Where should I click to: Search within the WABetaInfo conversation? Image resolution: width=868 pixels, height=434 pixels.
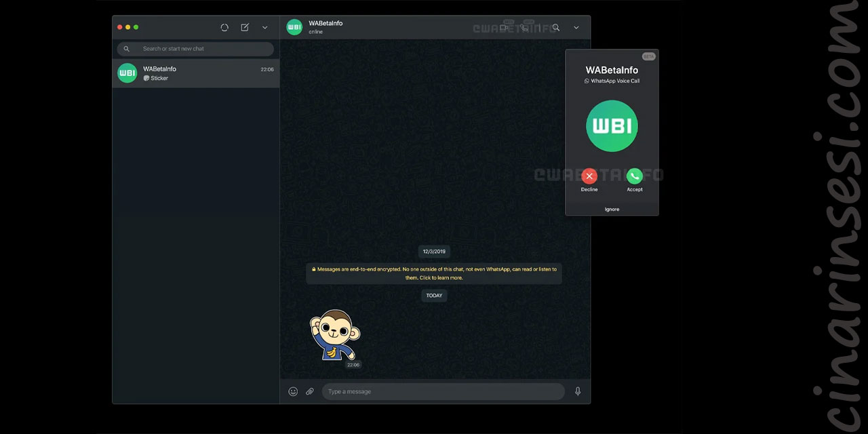point(556,28)
